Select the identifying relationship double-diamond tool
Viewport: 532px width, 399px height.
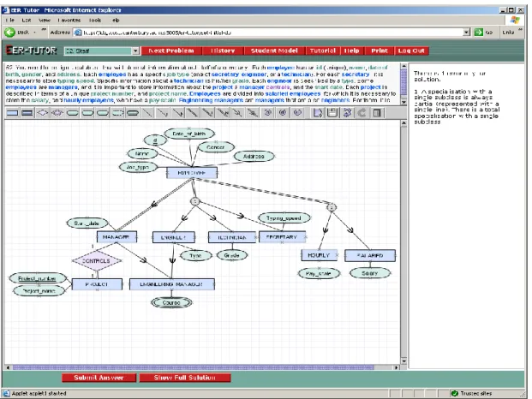pos(57,113)
